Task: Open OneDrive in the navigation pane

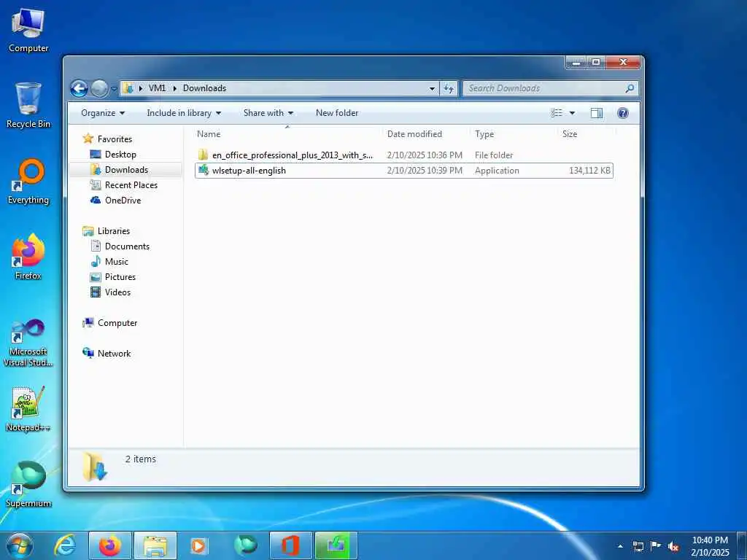Action: tap(123, 200)
